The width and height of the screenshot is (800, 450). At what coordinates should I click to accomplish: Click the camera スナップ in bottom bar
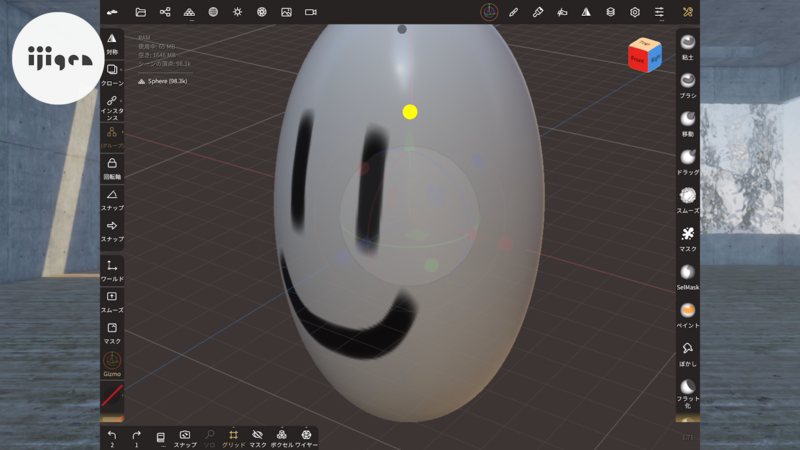pos(185,438)
